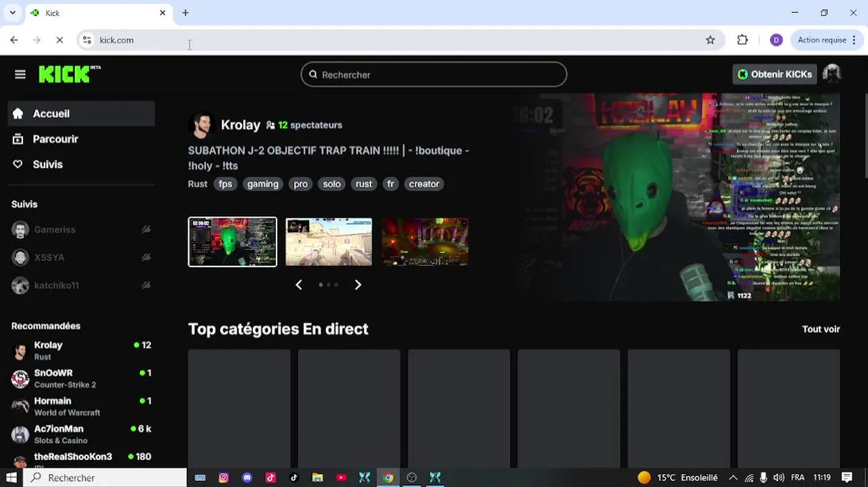
Task: Open the volume control in tray
Action: click(x=779, y=478)
